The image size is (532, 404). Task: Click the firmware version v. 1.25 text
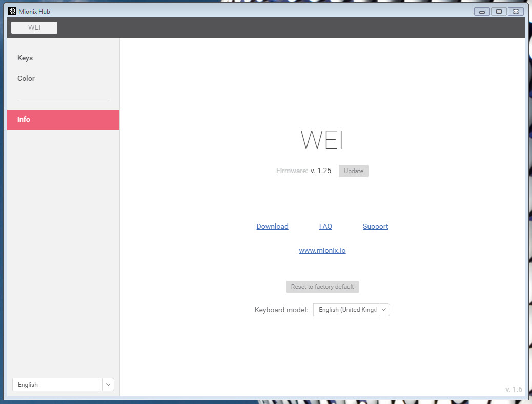pyautogui.click(x=321, y=171)
